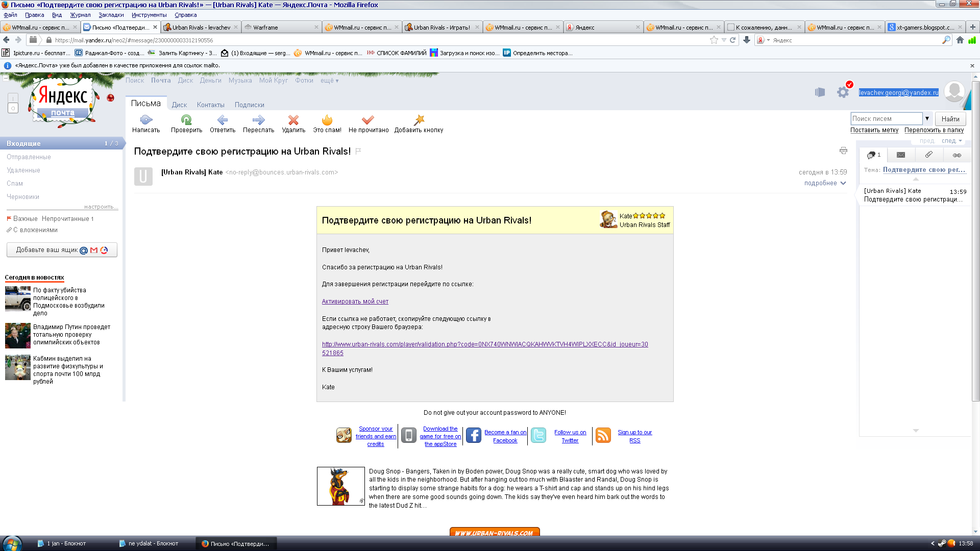Switch the layout toggle to upper position
Viewport: 980px width, 551px height.
13,98
